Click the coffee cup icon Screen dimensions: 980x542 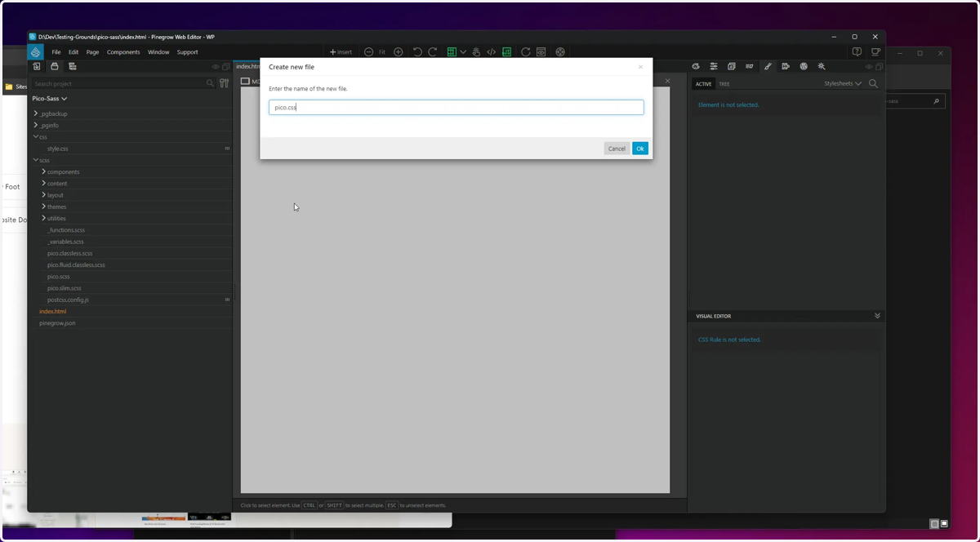point(875,52)
